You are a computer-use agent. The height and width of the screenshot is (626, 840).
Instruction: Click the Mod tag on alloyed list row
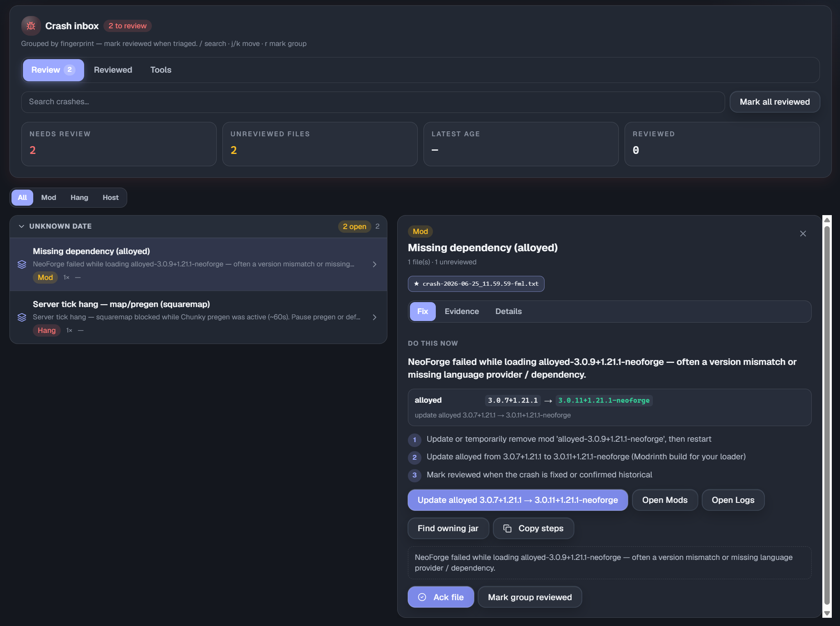click(45, 277)
